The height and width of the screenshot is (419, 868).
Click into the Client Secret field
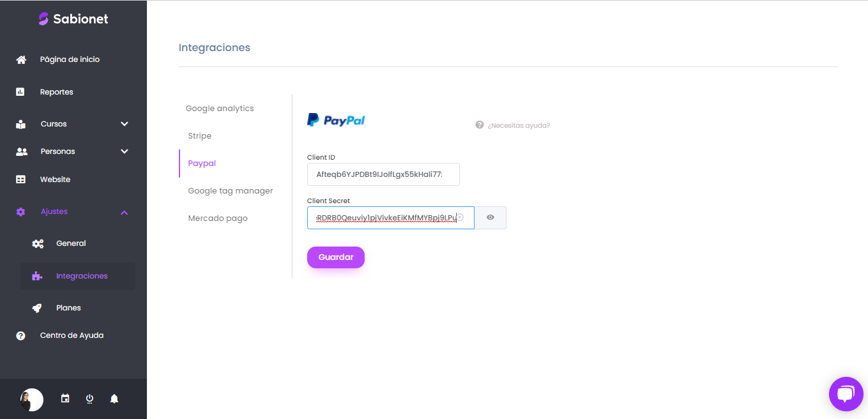pos(391,218)
